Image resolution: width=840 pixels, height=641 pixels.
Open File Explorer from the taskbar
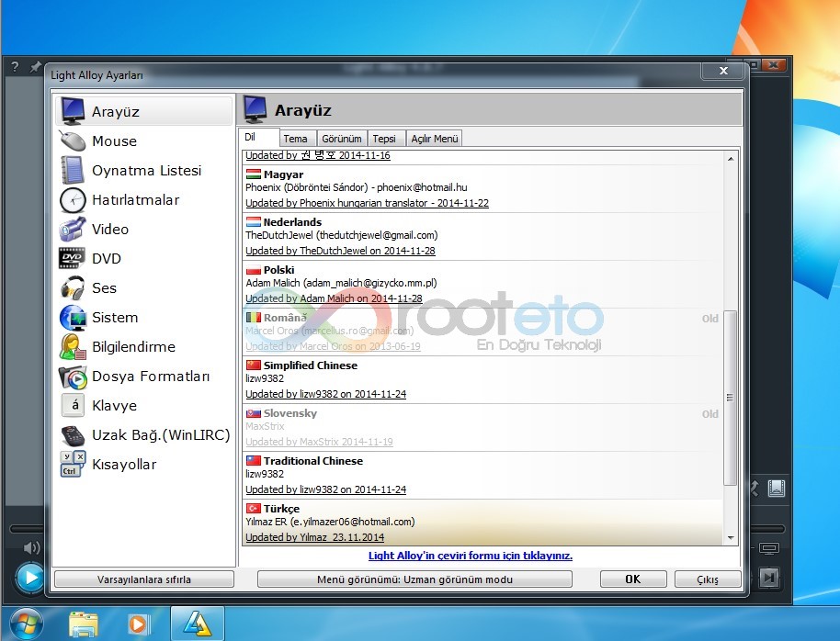83,624
